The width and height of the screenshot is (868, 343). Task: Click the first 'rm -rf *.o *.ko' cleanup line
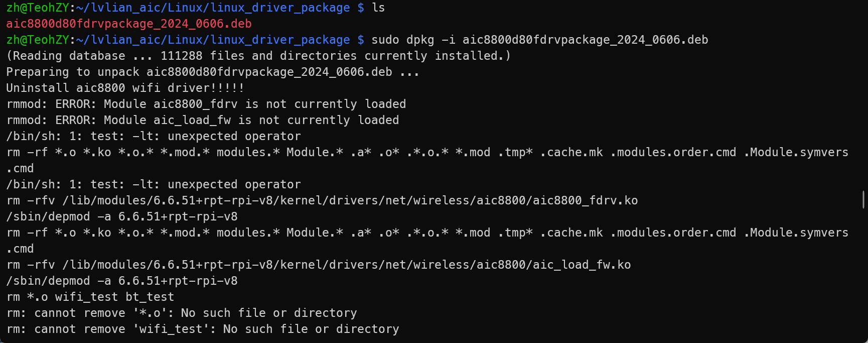[x=427, y=153]
